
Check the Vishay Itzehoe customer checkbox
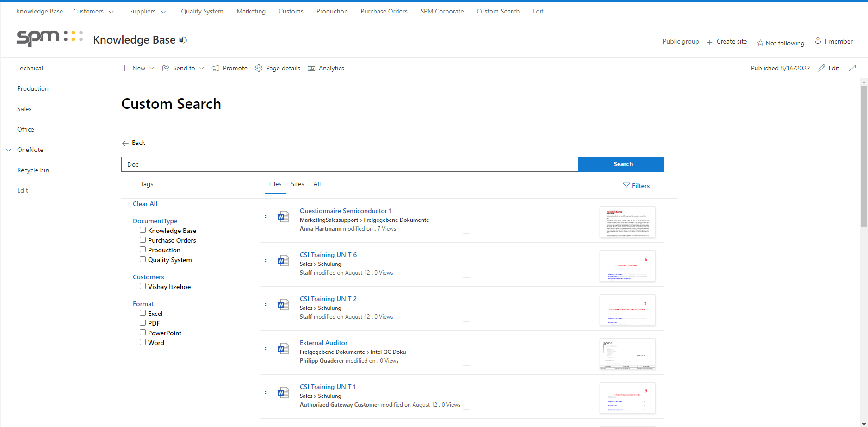(x=143, y=286)
